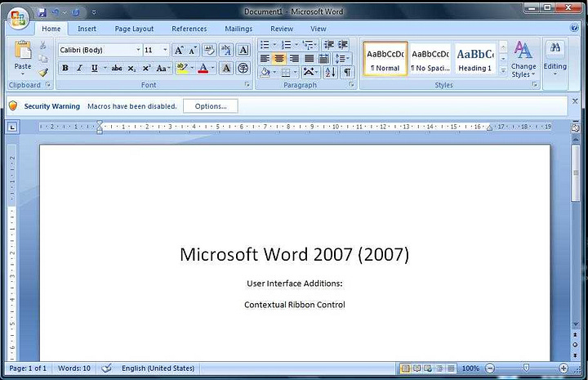This screenshot has width=588, height=380.
Task: Start a numbered list
Action: [287, 45]
